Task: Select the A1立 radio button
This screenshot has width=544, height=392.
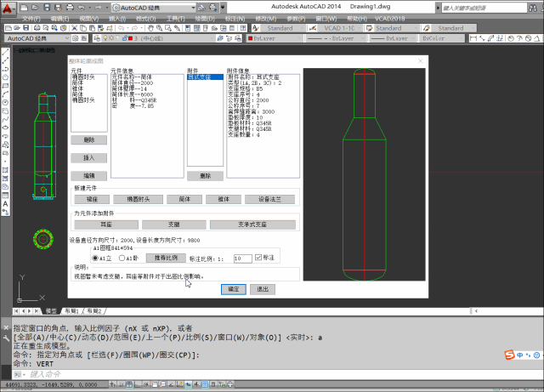Action: click(x=95, y=258)
